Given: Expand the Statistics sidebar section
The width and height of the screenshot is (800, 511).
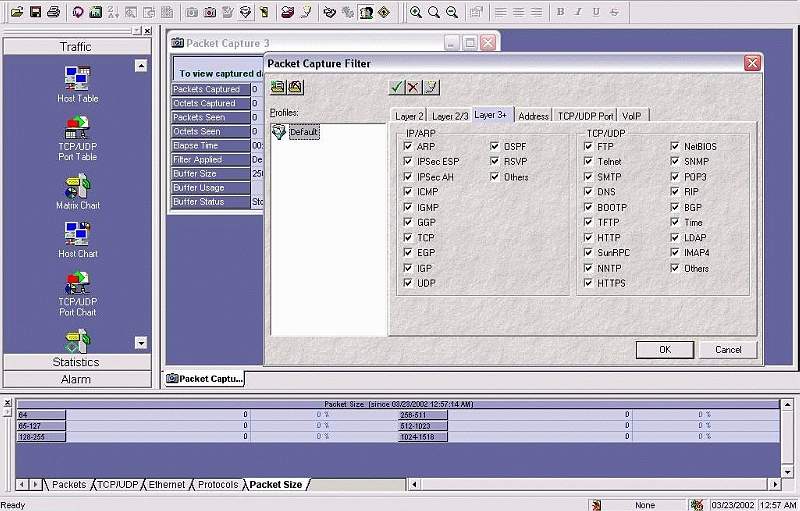Looking at the screenshot, I should pyautogui.click(x=76, y=362).
